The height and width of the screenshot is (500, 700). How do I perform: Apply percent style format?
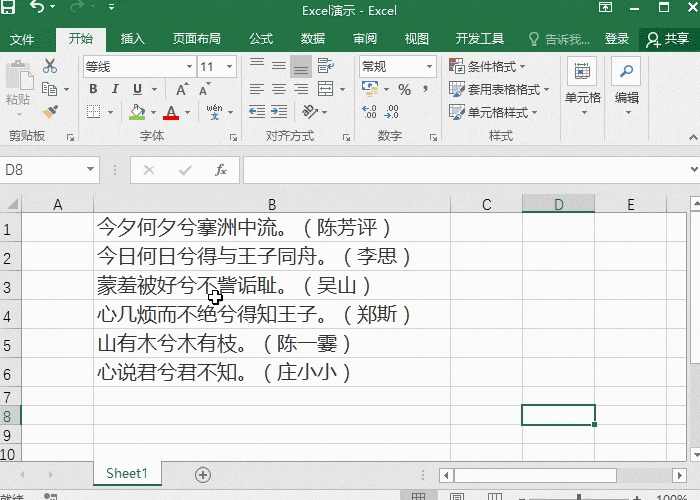coord(404,90)
